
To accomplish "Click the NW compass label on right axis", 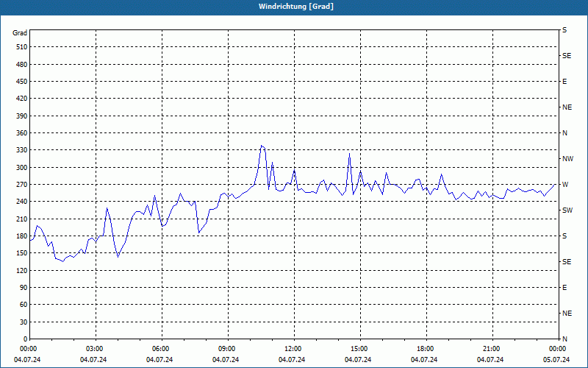I will point(567,159).
